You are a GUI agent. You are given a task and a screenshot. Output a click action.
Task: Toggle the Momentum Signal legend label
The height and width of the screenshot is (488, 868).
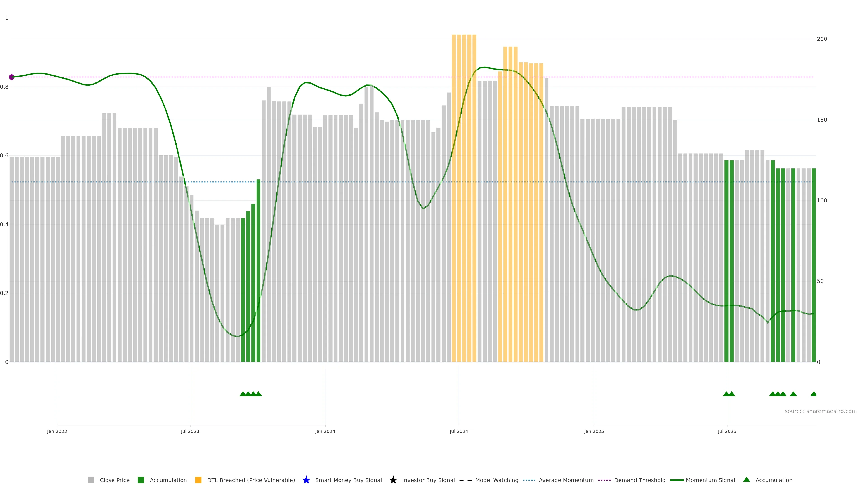[710, 480]
